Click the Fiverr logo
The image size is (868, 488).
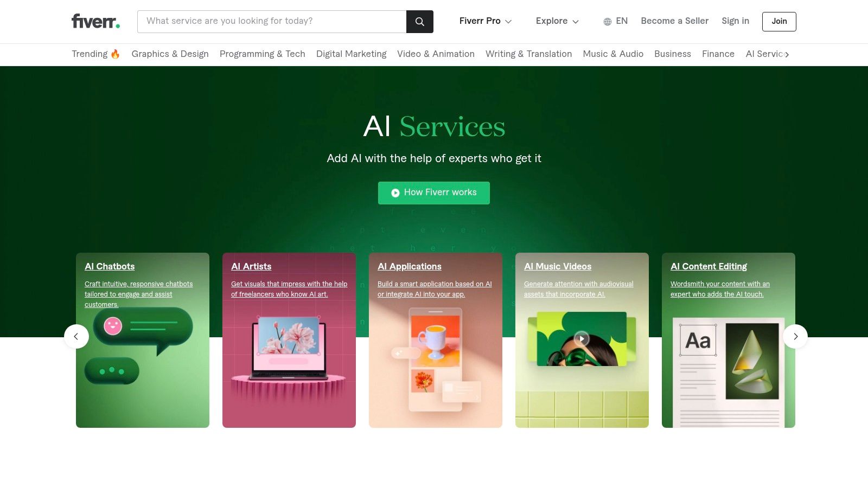tap(95, 21)
